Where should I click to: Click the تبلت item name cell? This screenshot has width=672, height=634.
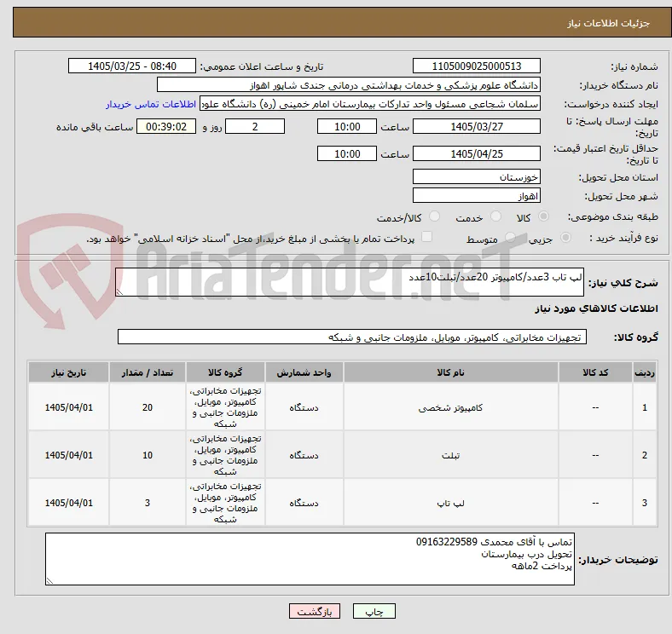coord(451,455)
